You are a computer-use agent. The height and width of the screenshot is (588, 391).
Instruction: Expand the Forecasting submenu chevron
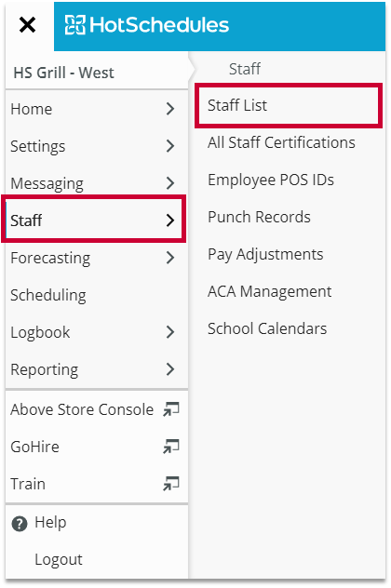(170, 258)
